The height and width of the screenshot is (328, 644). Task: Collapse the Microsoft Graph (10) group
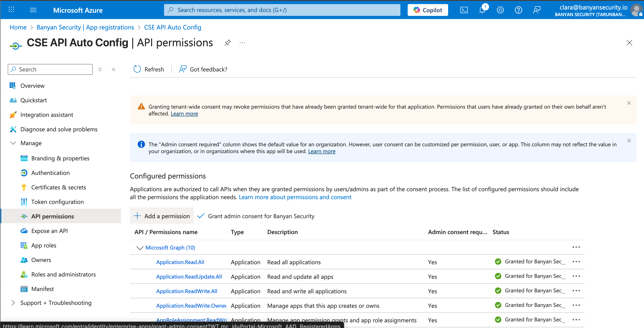(x=140, y=248)
